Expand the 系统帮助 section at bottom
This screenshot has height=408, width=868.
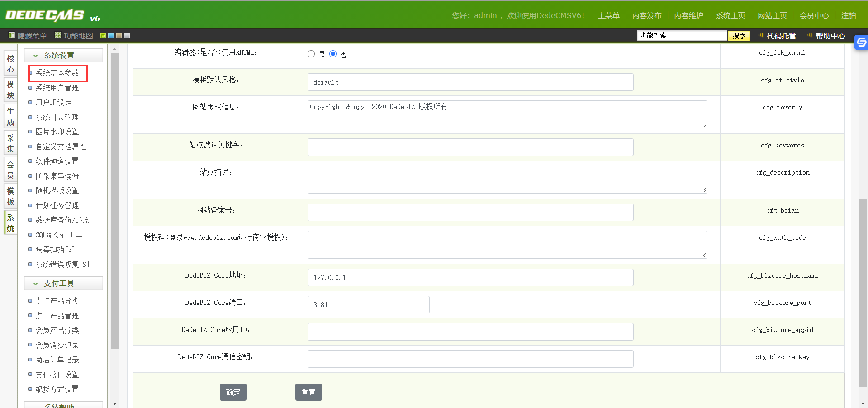[63, 405]
